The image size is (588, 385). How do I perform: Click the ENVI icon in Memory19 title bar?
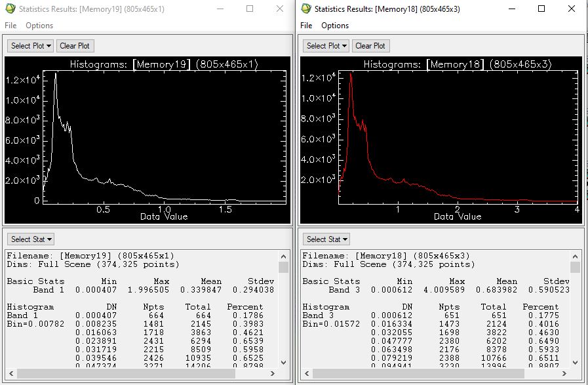(x=10, y=9)
